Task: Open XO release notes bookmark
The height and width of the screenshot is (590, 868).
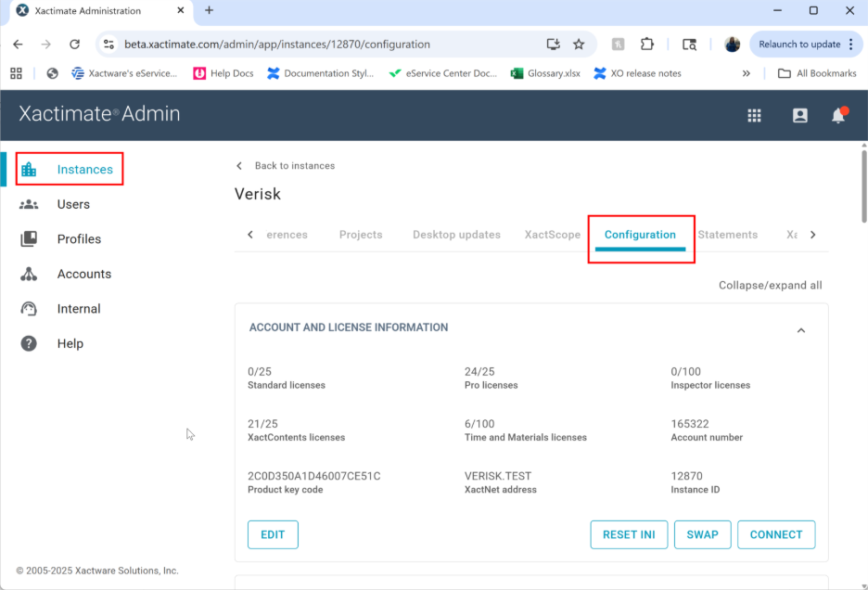Action: (637, 73)
